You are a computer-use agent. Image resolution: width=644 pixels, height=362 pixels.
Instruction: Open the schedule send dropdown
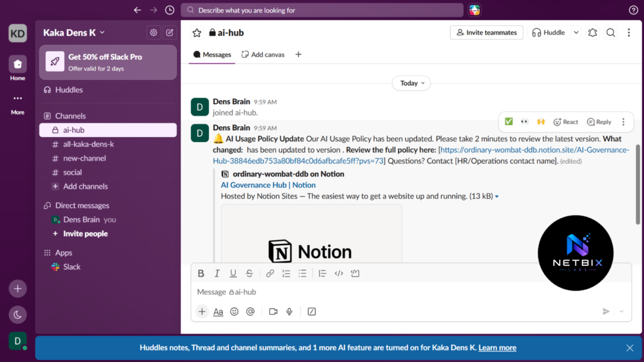[622, 312]
